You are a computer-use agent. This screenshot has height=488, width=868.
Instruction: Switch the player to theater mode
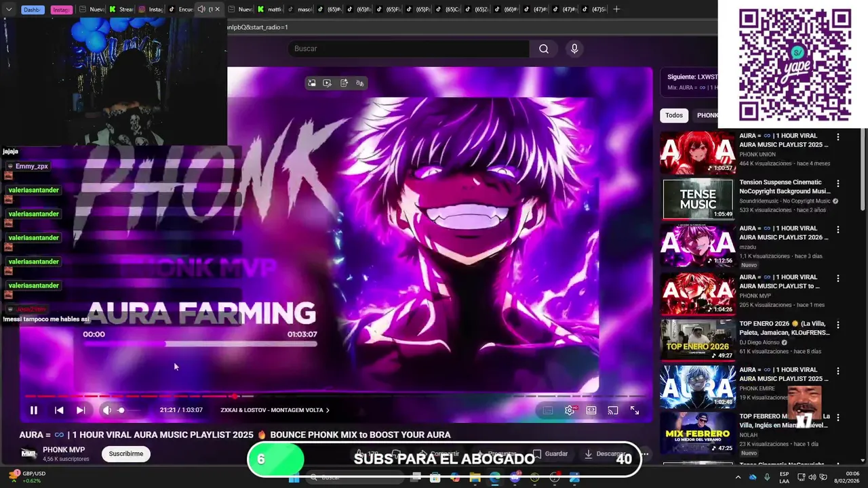[591, 410]
